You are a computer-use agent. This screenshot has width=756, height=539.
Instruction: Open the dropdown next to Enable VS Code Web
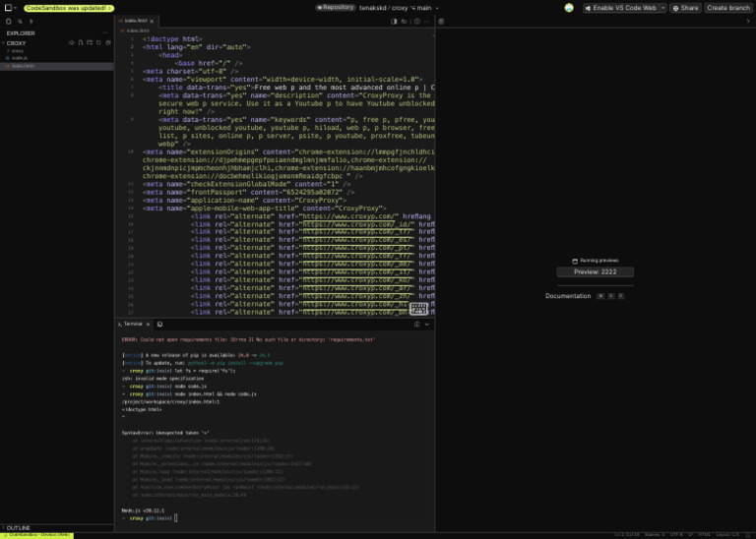click(x=662, y=7)
